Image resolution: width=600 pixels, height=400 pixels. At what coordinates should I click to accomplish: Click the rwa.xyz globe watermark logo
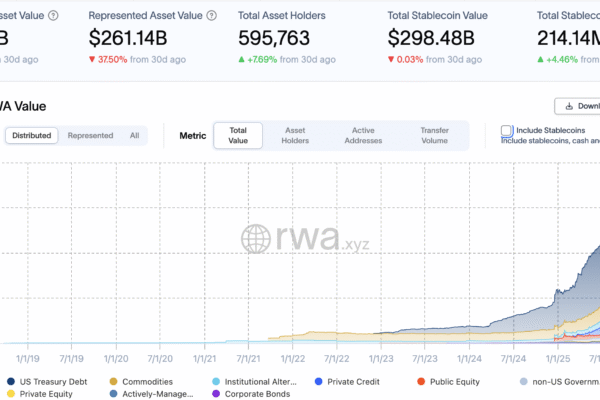[257, 238]
